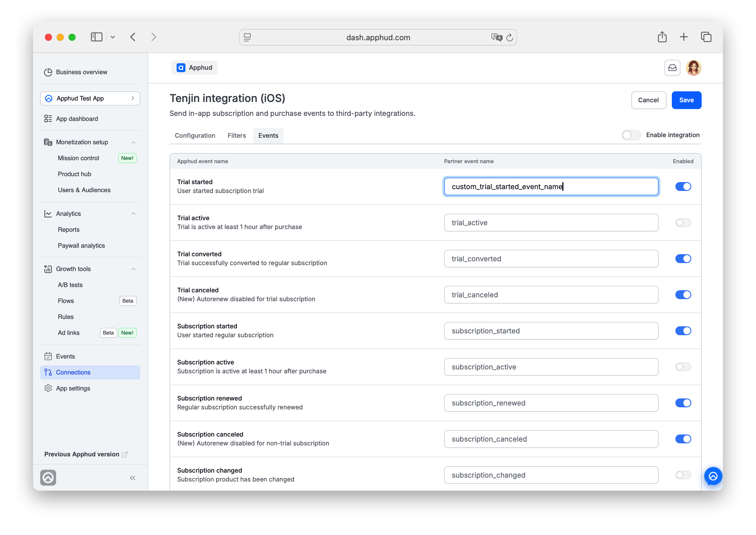Disable the Subscription renewed event toggle
This screenshot has width=756, height=535.
click(683, 403)
